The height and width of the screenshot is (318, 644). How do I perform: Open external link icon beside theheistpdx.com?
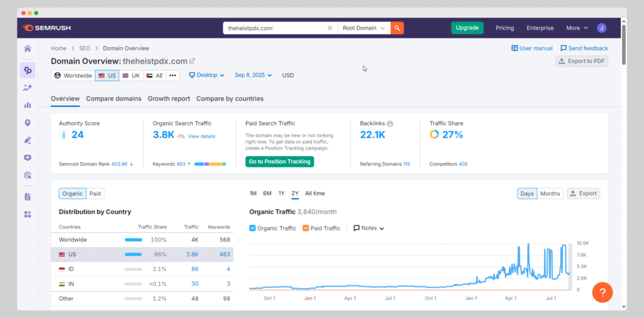click(x=192, y=61)
